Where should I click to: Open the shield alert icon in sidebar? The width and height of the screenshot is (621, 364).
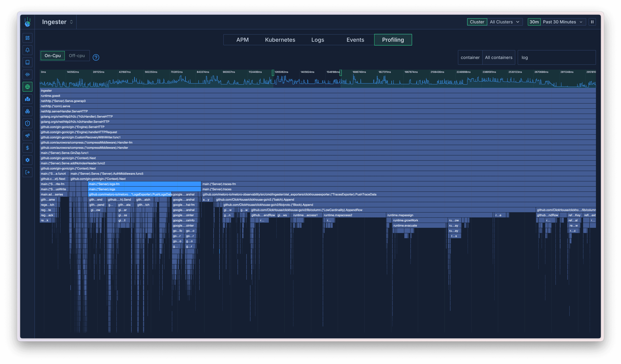[x=27, y=123]
